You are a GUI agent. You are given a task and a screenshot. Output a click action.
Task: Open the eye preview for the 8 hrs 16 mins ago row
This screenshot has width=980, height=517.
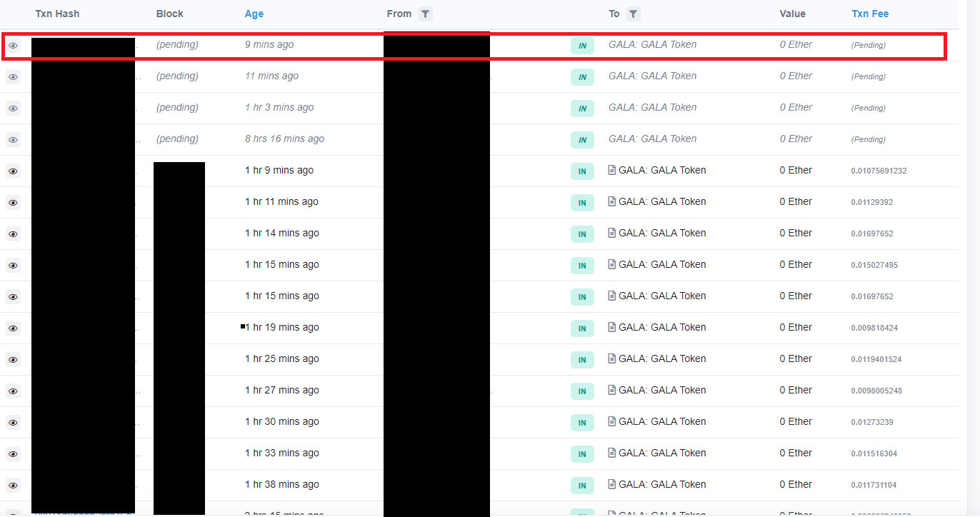tap(13, 140)
